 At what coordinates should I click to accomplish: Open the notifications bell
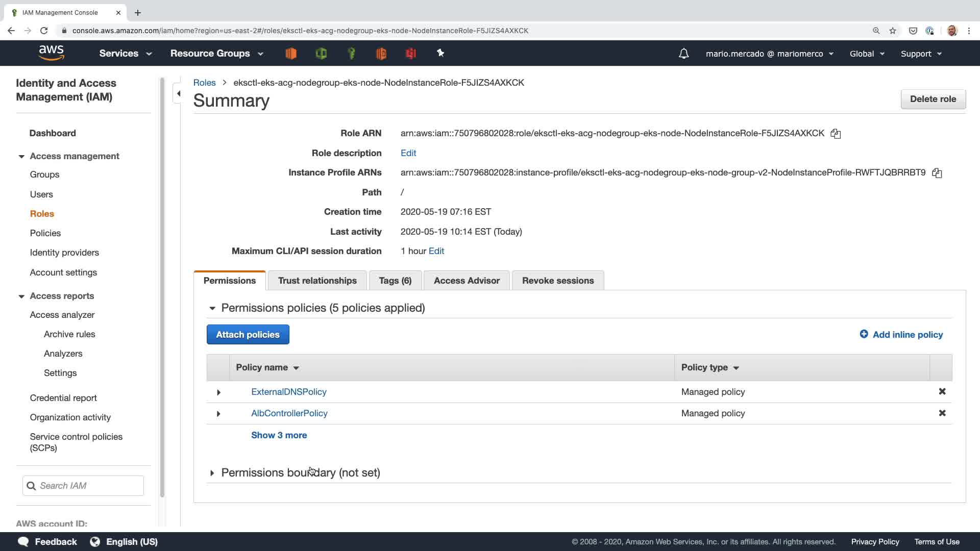pos(683,54)
